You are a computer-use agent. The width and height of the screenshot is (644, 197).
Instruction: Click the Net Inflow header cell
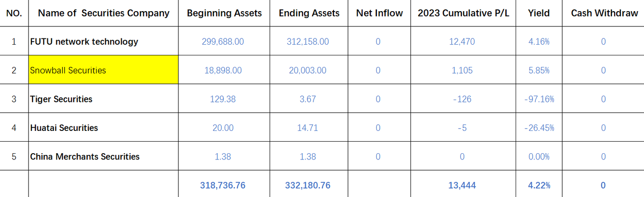coord(379,13)
